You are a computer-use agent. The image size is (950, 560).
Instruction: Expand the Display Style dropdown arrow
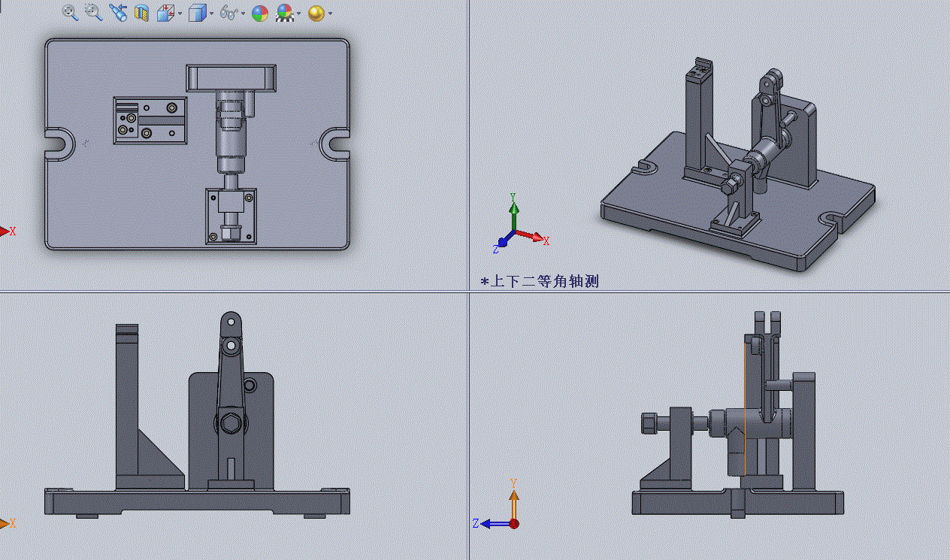(x=212, y=14)
